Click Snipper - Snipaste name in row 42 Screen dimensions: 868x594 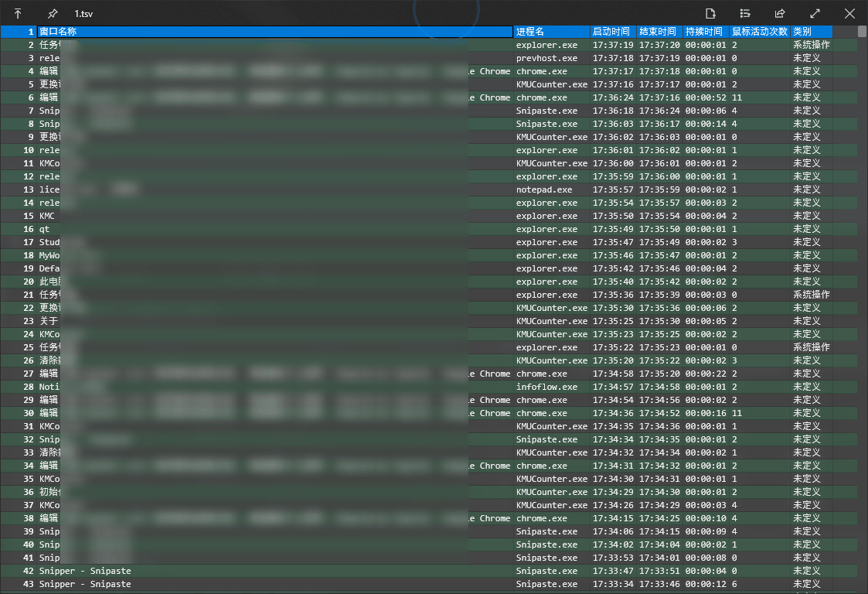85,571
